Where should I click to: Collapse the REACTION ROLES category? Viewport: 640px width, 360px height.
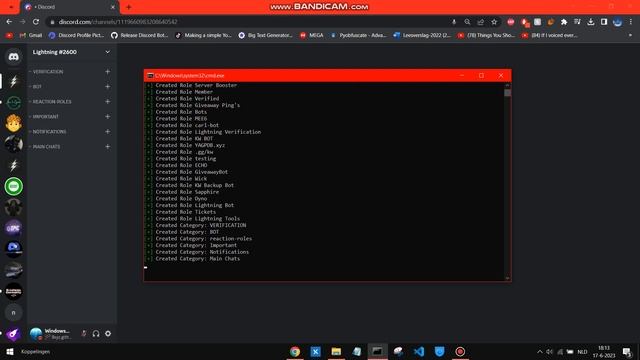pos(51,102)
